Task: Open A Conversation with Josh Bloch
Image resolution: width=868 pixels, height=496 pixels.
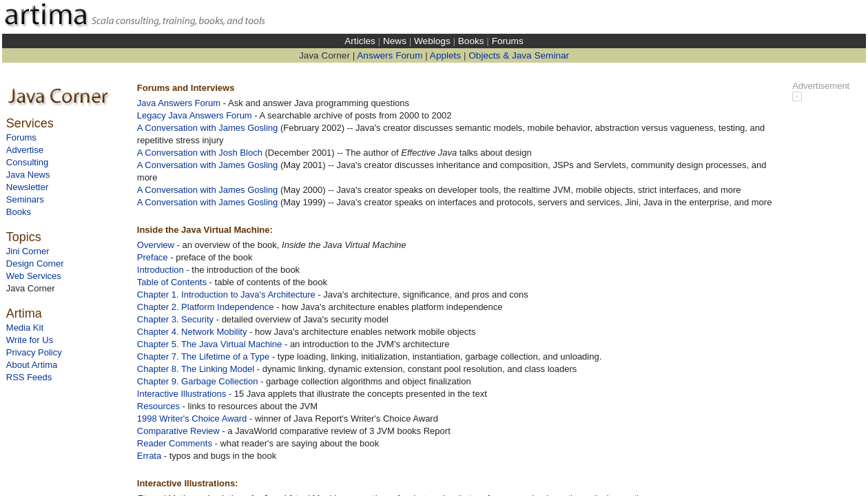Action: click(x=199, y=152)
